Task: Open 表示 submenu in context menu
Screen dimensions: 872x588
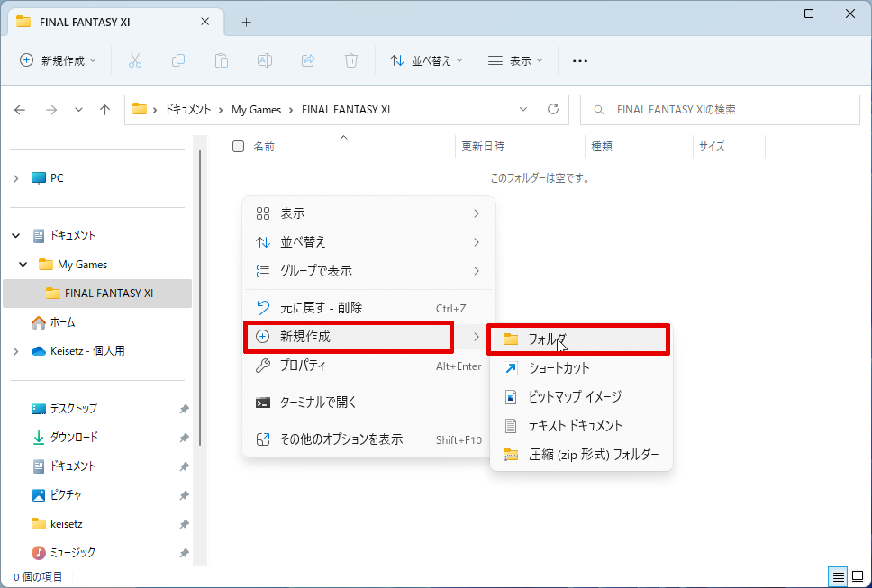Action: point(368,213)
